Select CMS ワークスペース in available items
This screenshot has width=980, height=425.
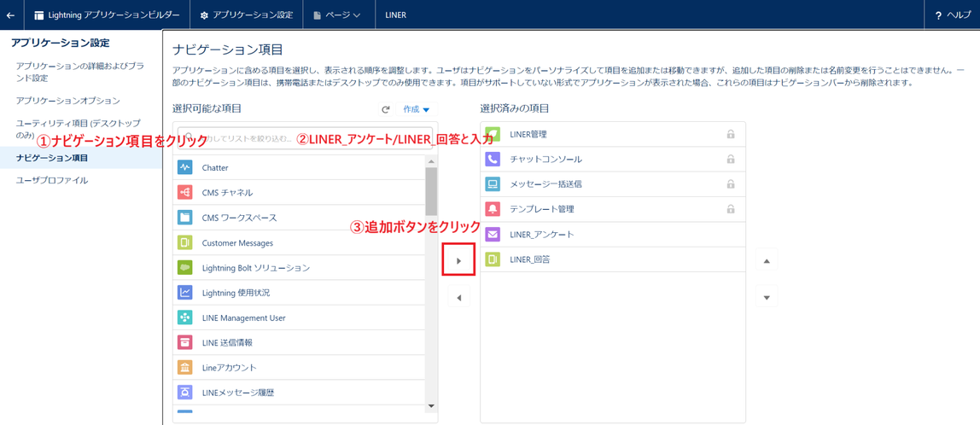239,218
